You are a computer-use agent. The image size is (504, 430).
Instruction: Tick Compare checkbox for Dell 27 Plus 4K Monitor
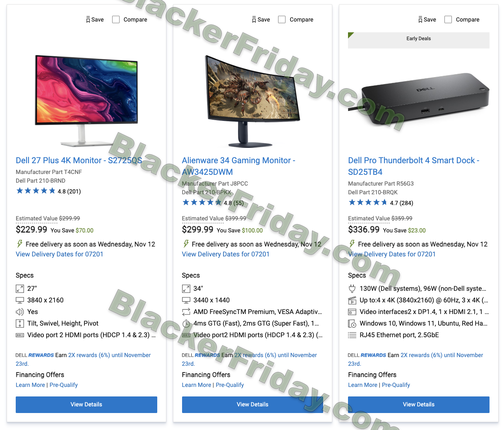click(116, 19)
